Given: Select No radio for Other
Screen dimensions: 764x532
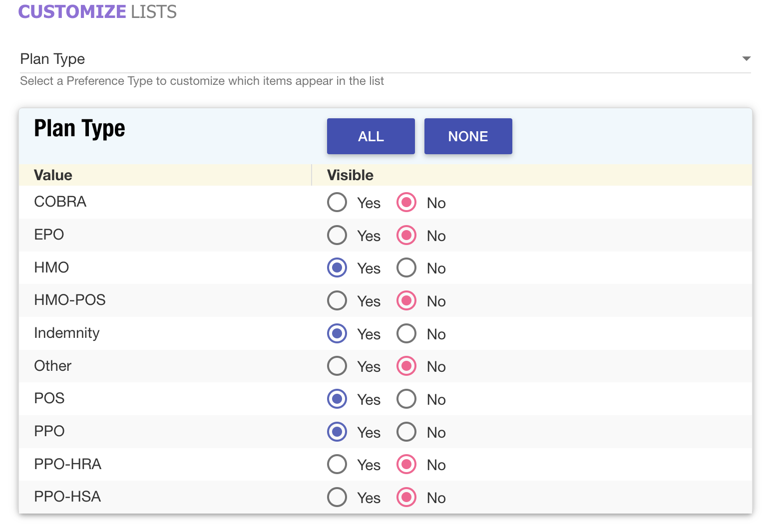Looking at the screenshot, I should [406, 366].
